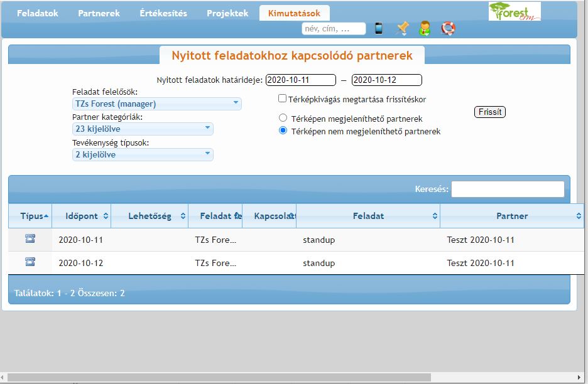
Task: Sort table by Partner column header
Action: coord(511,216)
